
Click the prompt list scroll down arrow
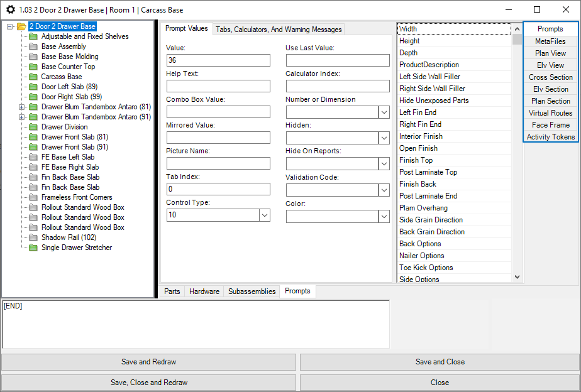(517, 277)
